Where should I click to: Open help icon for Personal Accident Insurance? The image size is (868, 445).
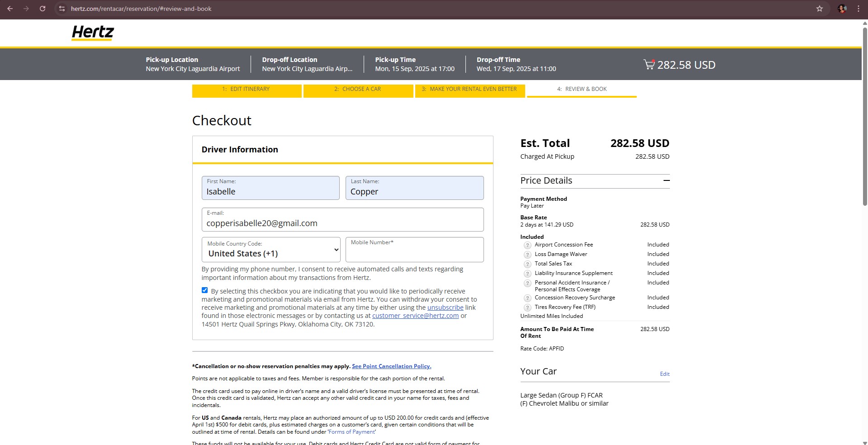point(527,283)
